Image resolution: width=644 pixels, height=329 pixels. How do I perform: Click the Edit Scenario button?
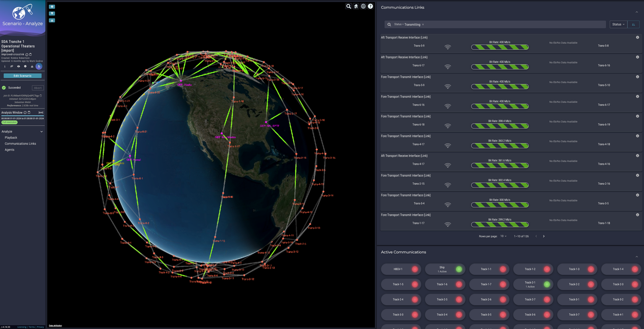(23, 76)
